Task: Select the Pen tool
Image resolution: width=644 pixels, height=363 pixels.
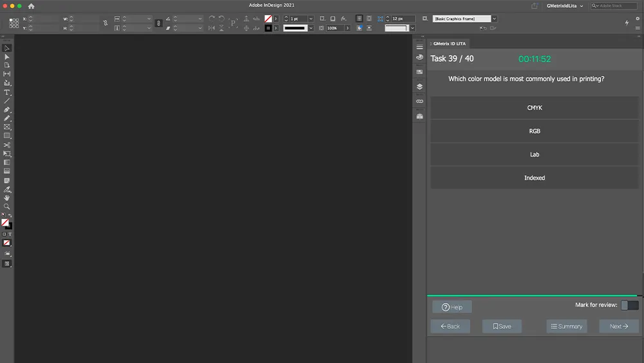Action: (7, 110)
